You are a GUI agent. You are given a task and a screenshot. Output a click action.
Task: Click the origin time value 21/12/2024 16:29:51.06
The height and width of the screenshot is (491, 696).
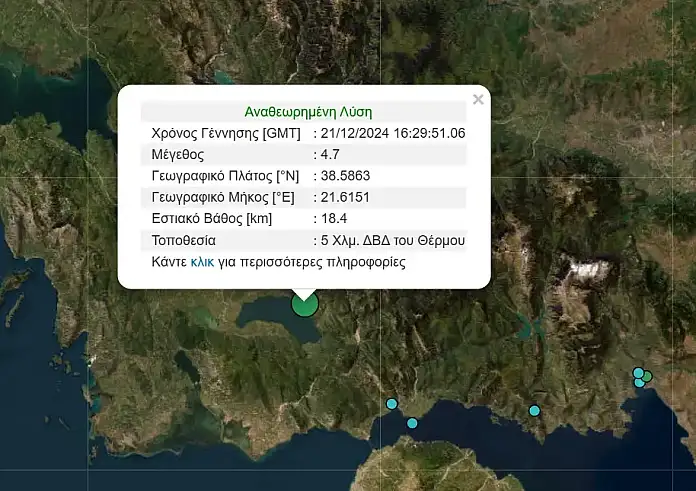click(393, 133)
